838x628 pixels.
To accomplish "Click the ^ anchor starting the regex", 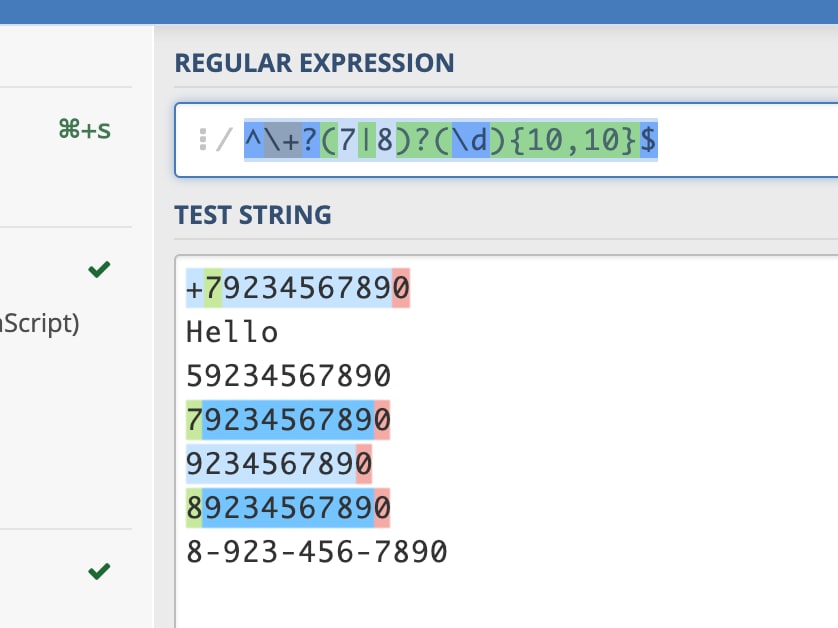I will click(252, 142).
